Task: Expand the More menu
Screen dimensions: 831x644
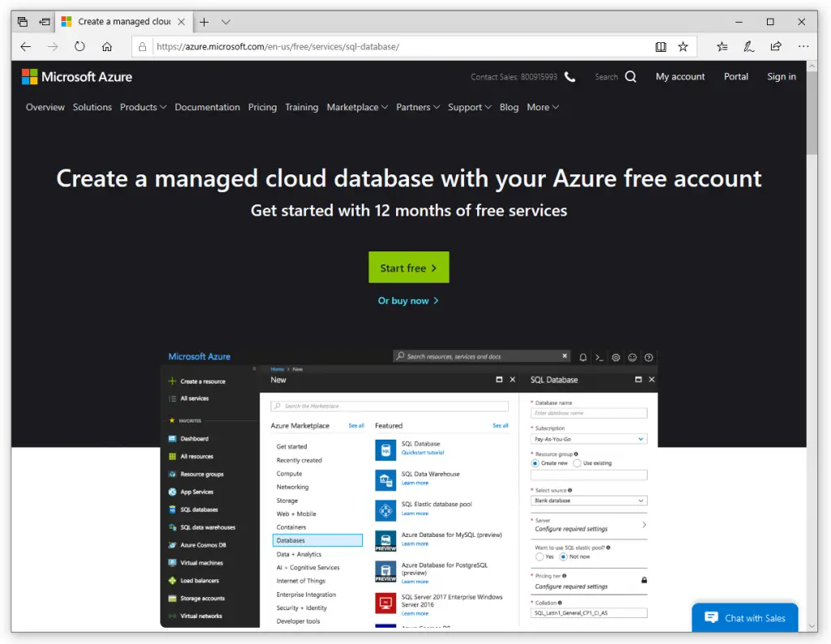Action: click(543, 107)
